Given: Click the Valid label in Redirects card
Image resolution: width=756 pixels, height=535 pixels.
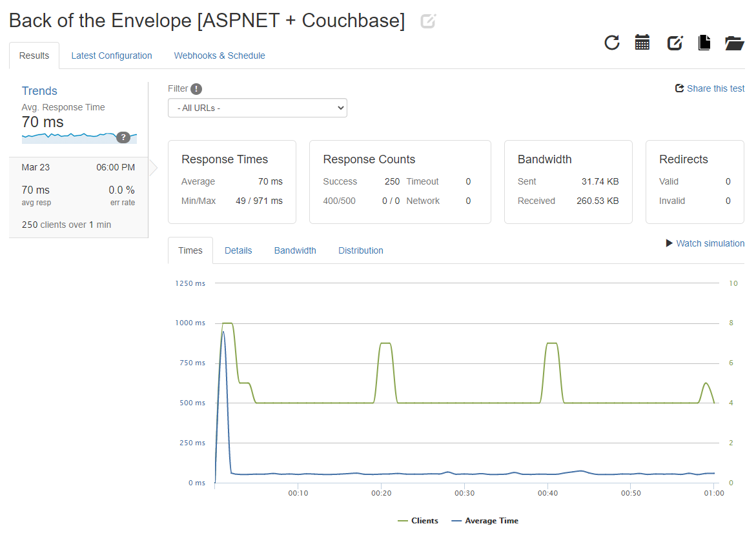Looking at the screenshot, I should coord(669,181).
